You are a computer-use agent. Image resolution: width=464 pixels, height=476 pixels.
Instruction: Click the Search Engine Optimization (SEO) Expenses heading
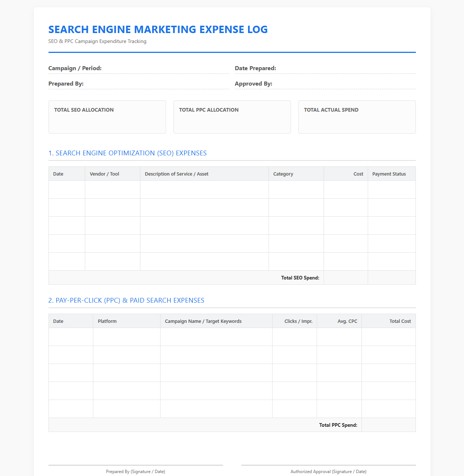click(x=127, y=153)
